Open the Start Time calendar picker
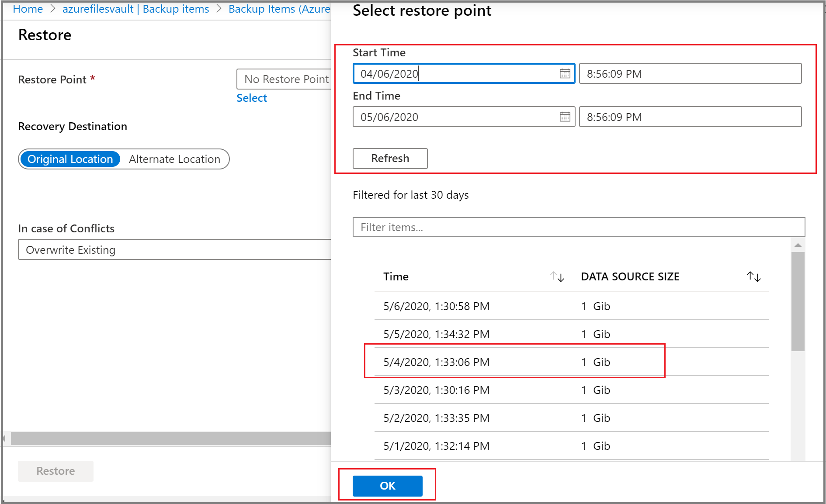 (566, 73)
